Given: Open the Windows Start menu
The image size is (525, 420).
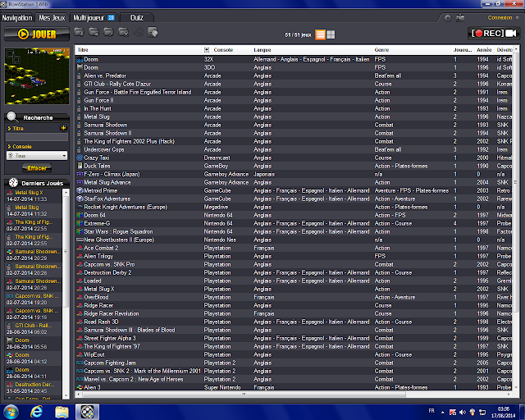Looking at the screenshot, I should [x=11, y=412].
